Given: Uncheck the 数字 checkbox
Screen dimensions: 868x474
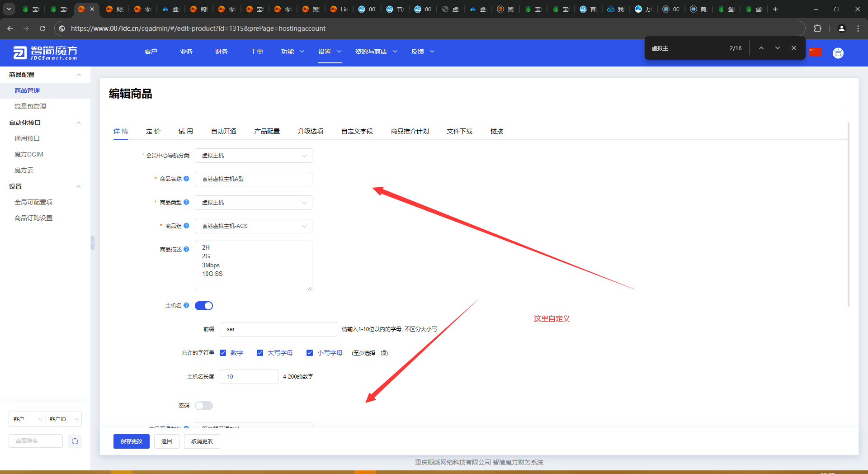Looking at the screenshot, I should point(223,353).
